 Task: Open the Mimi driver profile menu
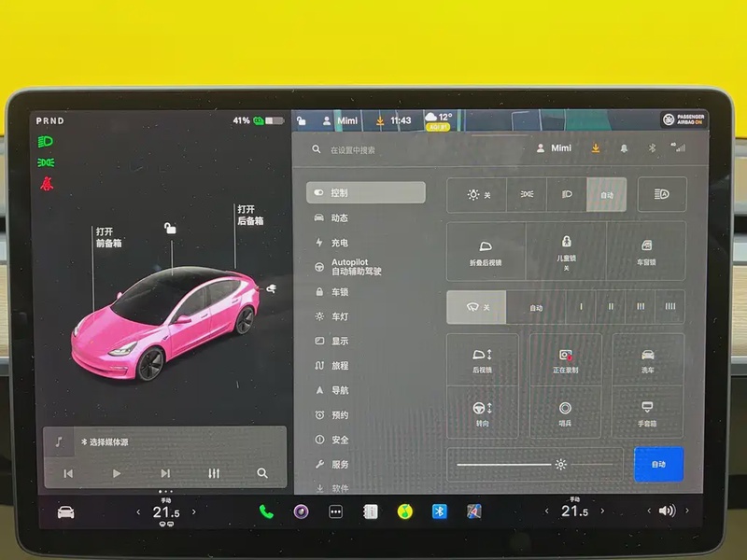click(x=554, y=148)
